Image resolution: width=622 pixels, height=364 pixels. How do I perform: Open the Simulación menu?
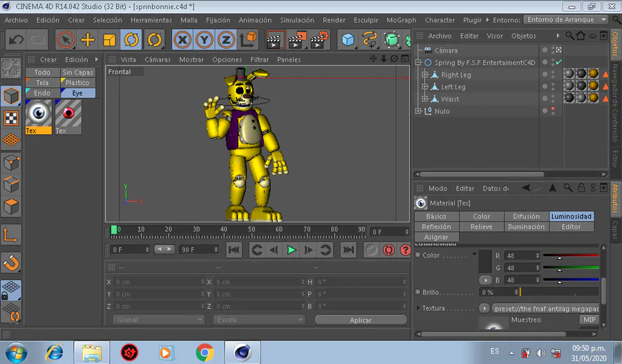tap(296, 20)
